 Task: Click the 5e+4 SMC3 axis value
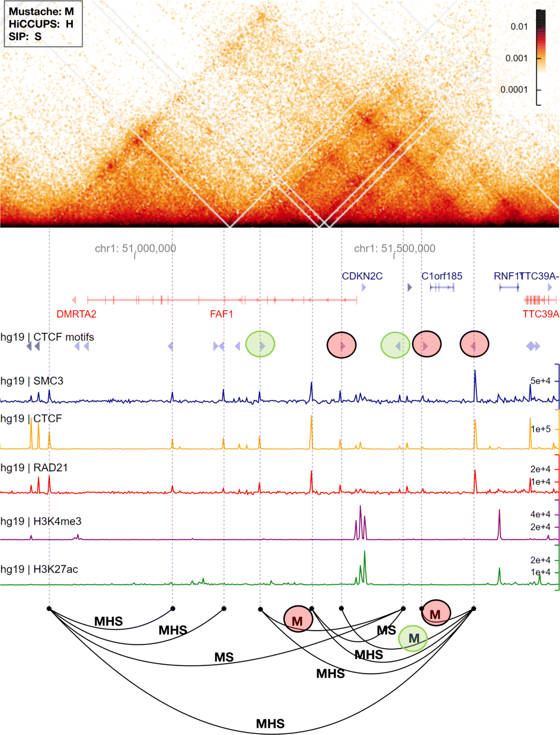(x=540, y=381)
